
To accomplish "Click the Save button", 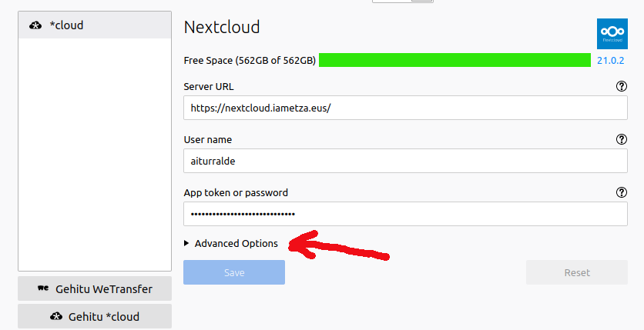I will (x=234, y=272).
